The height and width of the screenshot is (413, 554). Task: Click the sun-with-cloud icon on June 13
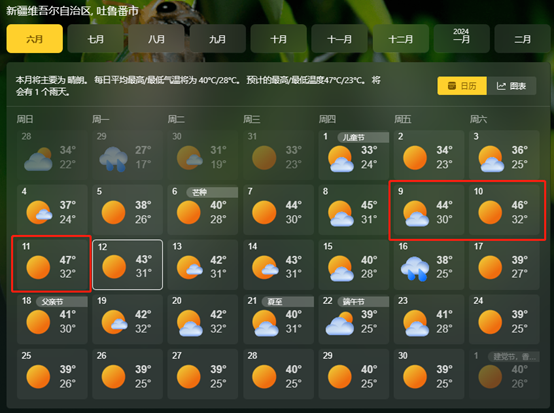click(190, 267)
